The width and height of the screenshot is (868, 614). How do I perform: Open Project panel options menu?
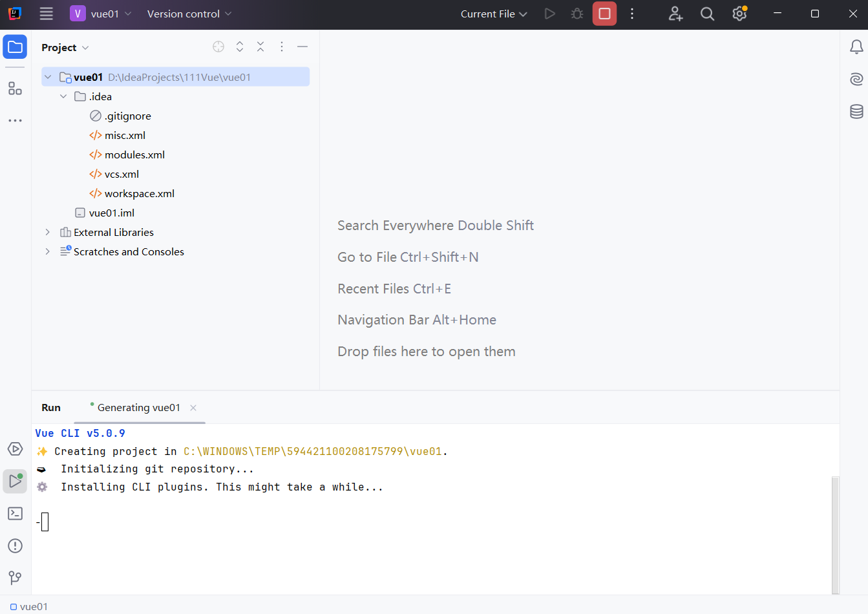click(x=282, y=47)
